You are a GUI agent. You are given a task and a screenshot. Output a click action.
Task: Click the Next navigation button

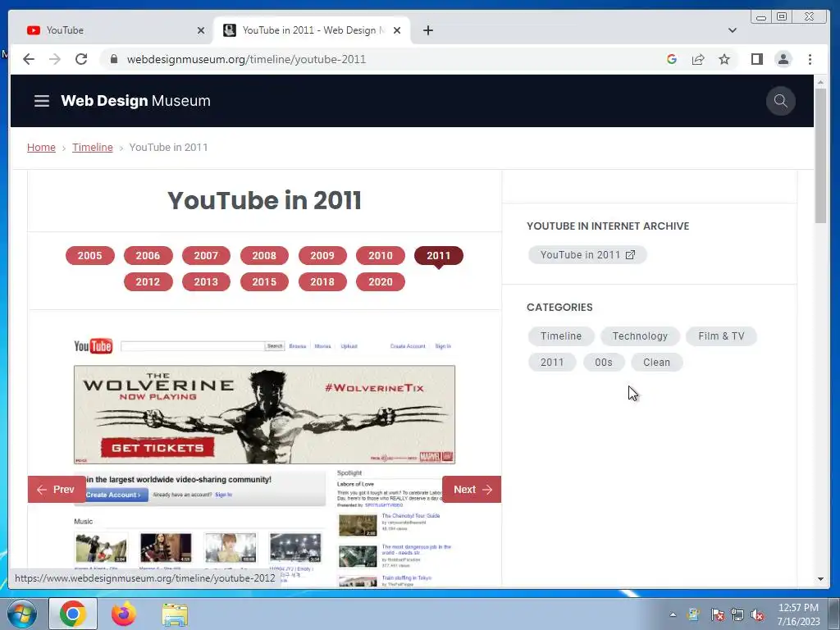pos(472,489)
